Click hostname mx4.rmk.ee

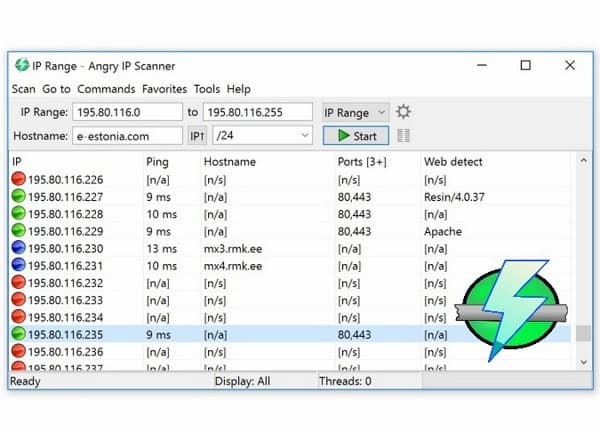coord(233,266)
